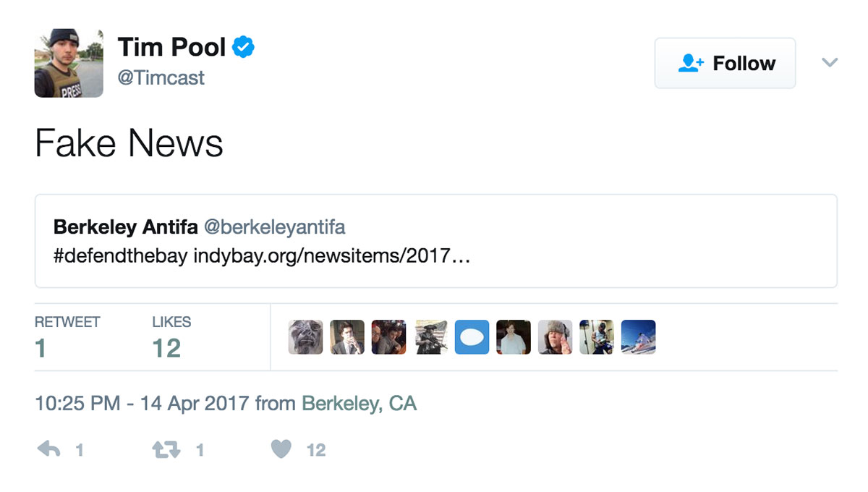The height and width of the screenshot is (492, 868).
Task: Click the @Timcast handle
Action: (161, 77)
